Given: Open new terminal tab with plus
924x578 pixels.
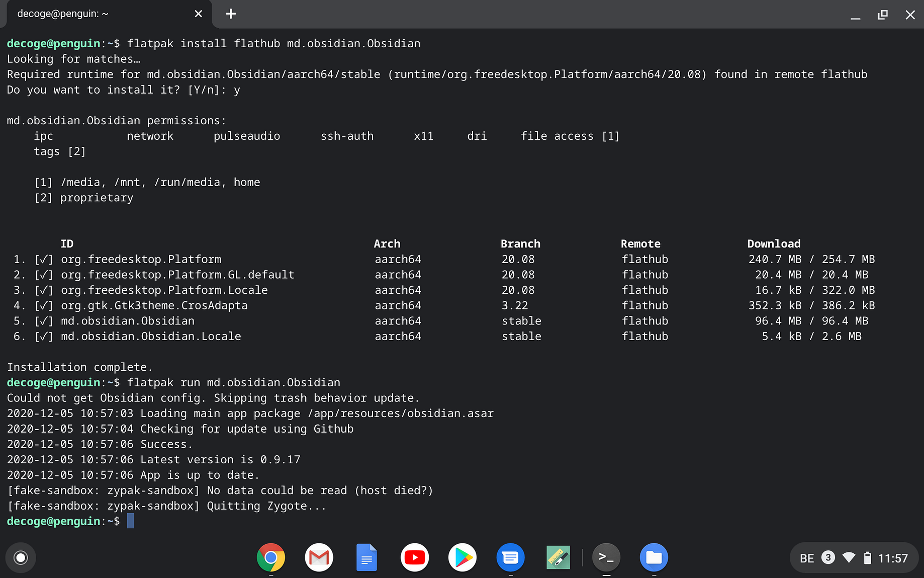Looking at the screenshot, I should tap(231, 14).
